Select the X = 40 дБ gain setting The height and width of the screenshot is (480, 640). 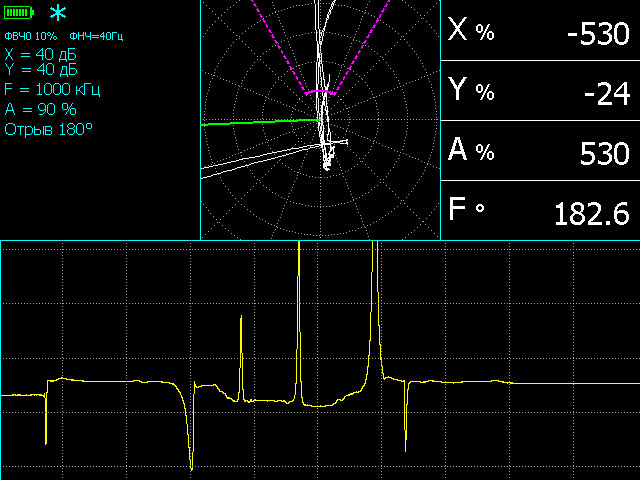click(x=41, y=55)
